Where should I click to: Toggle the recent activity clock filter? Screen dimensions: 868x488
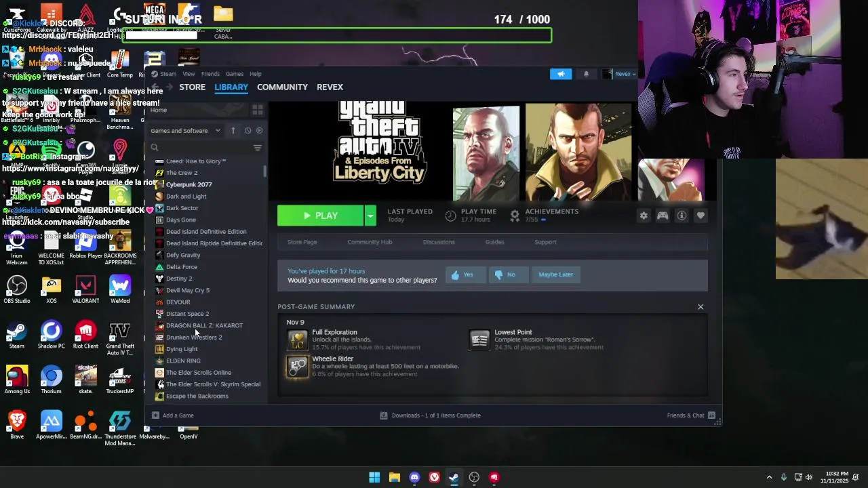248,130
